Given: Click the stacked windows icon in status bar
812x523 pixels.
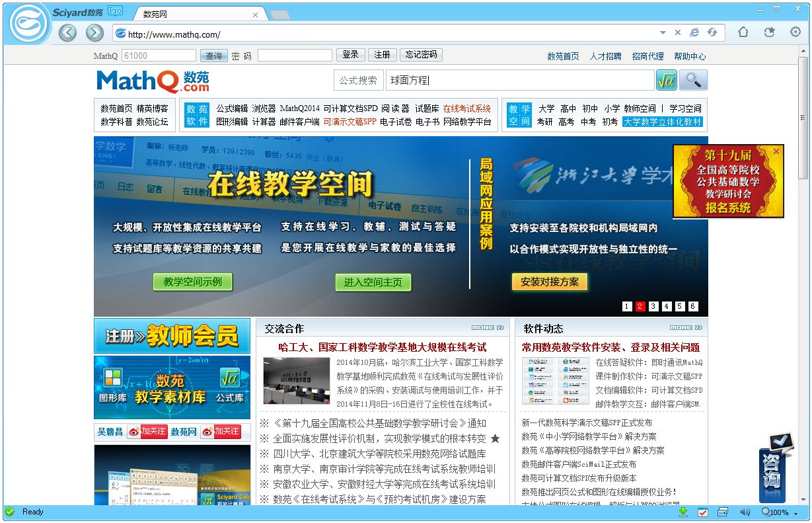Looking at the screenshot, I should (x=723, y=512).
